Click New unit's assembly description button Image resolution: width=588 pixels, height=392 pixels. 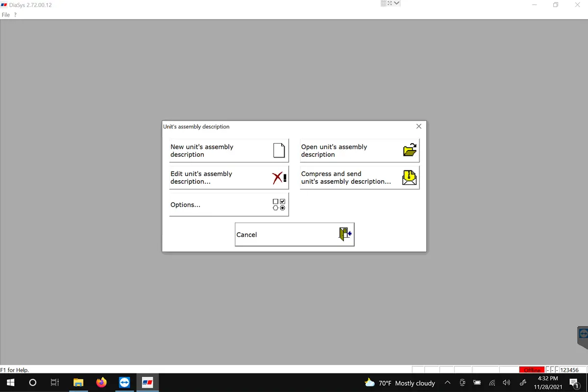[x=229, y=150]
